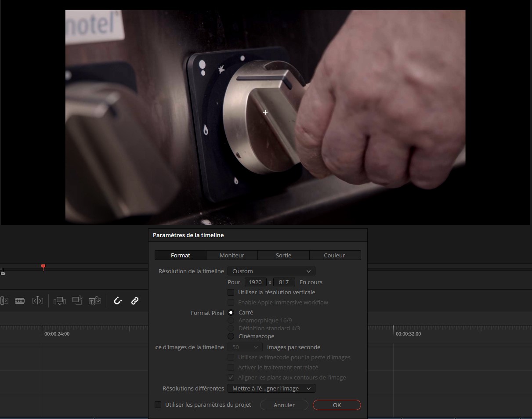Select the Blade edit mode razor icon
532x419 pixels.
20,301
